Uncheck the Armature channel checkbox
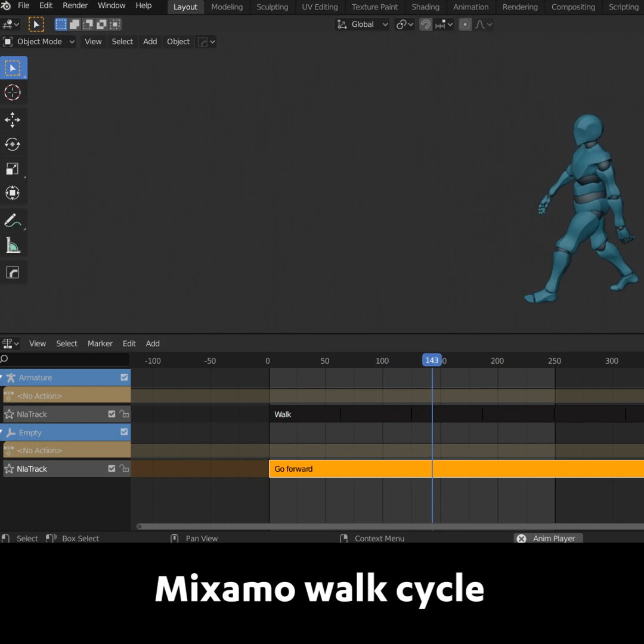The image size is (644, 644). (124, 377)
